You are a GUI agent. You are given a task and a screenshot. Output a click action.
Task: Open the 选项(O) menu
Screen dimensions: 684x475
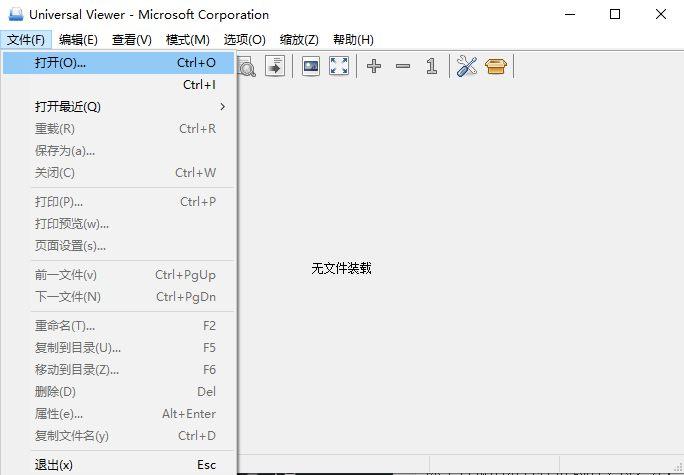pos(244,40)
